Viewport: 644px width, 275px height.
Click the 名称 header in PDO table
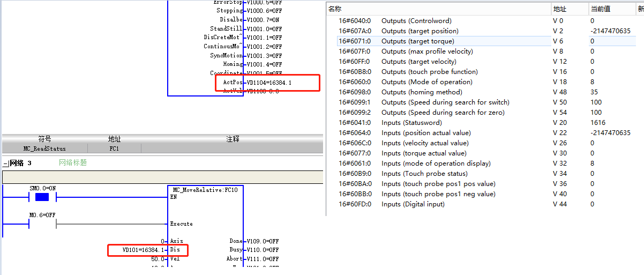click(x=438, y=9)
